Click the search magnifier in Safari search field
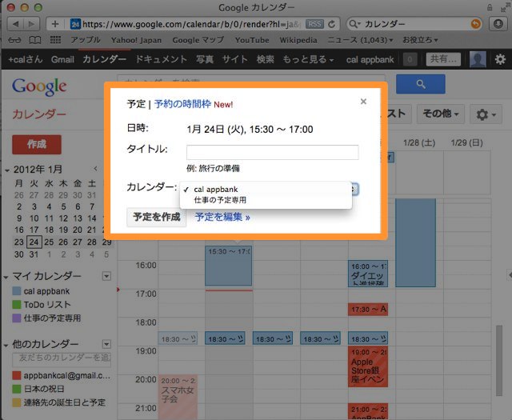 [x=354, y=24]
